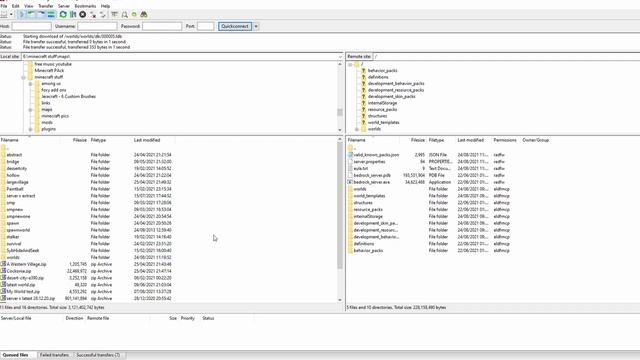
Task: Switch to the Queued files tab
Action: (x=16, y=355)
